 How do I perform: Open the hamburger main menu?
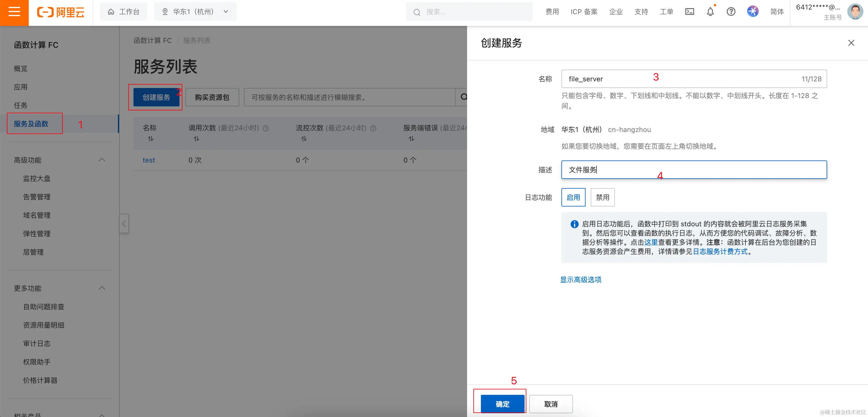(x=14, y=12)
